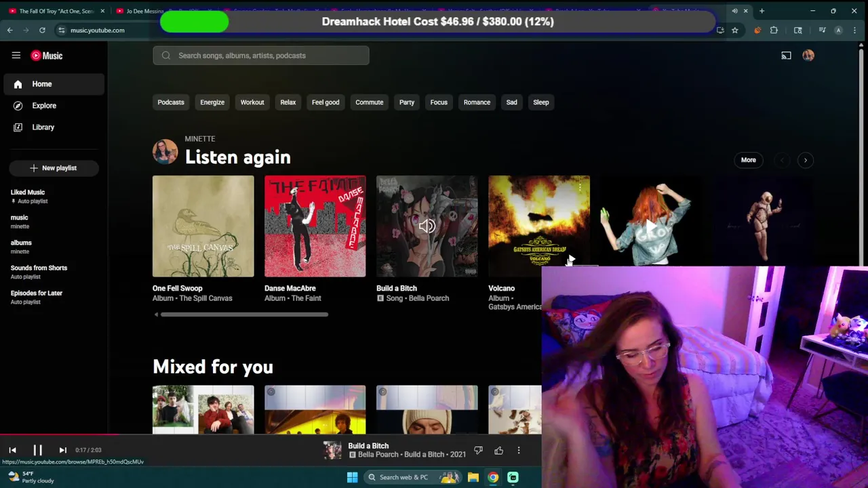Select the Energize mood chip

click(x=212, y=102)
